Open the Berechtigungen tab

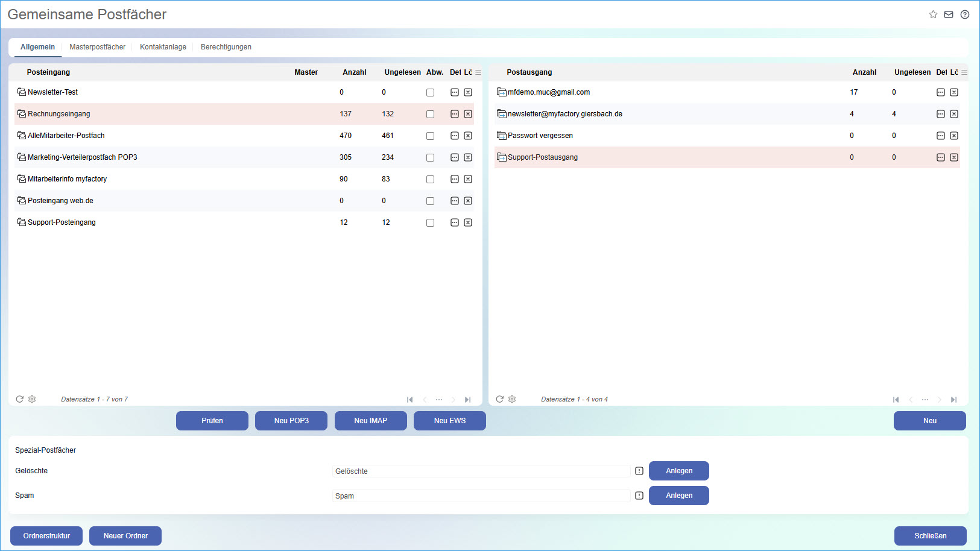226,47
